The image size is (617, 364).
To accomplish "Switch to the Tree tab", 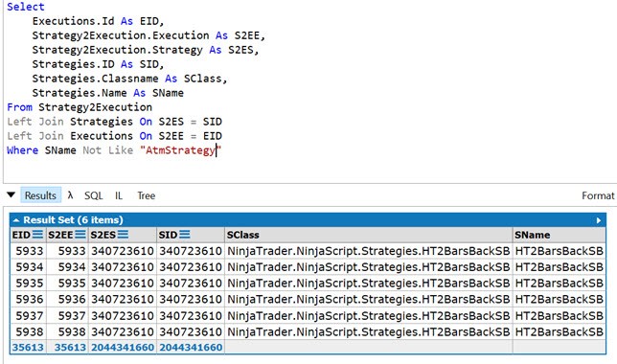I will pos(147,195).
